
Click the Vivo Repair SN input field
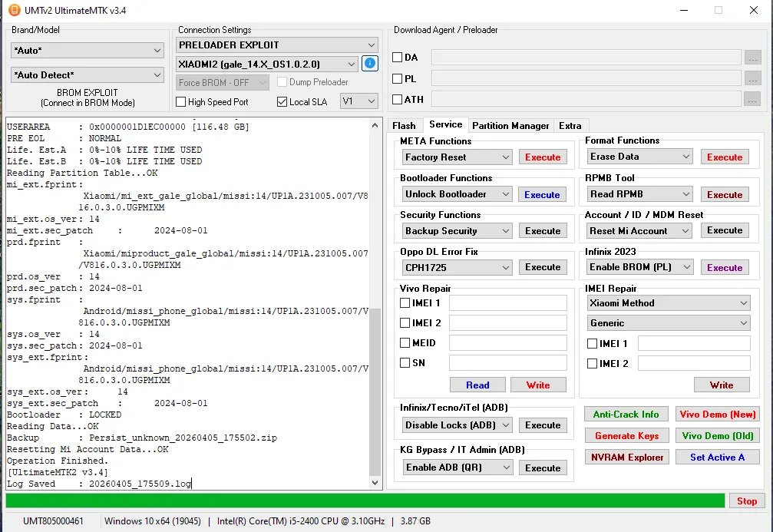pyautogui.click(x=507, y=363)
